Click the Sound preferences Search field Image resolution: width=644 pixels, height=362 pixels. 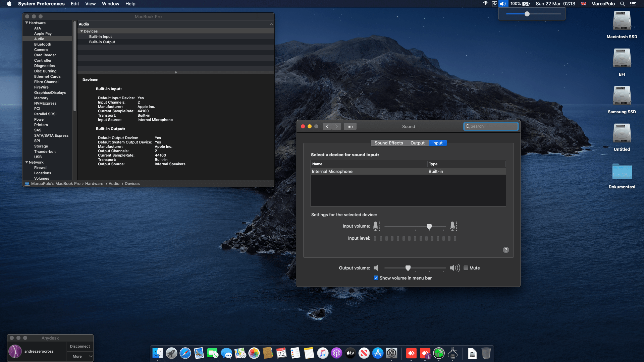click(x=491, y=126)
